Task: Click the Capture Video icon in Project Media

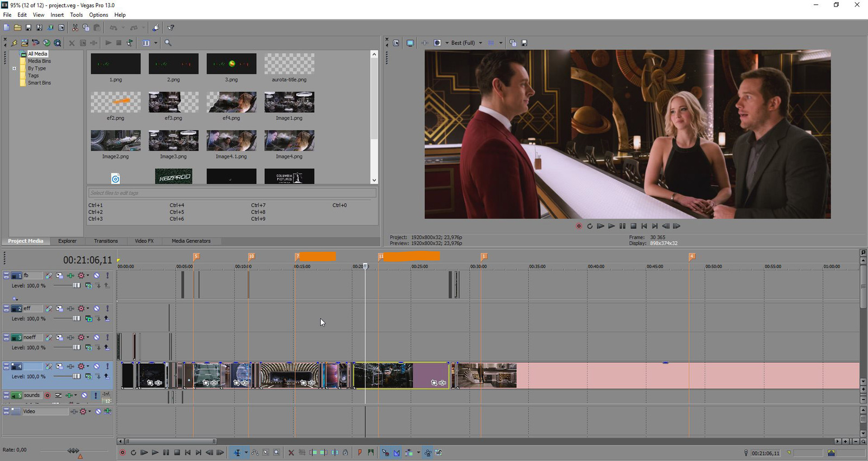Action: (35, 43)
